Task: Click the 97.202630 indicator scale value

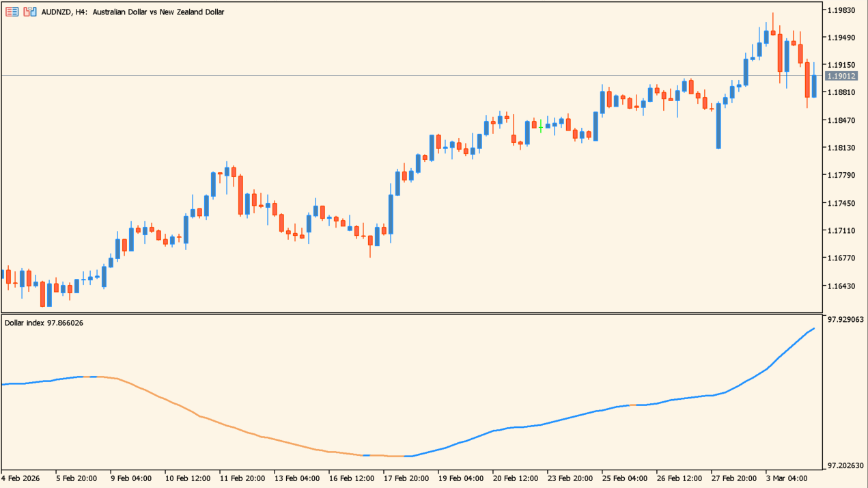Action: click(845, 466)
